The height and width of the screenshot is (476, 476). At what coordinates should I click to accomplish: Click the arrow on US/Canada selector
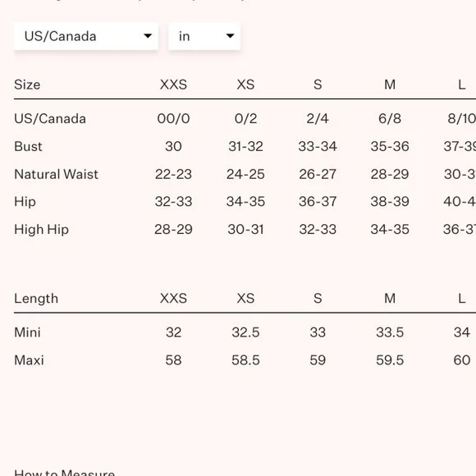(x=148, y=36)
